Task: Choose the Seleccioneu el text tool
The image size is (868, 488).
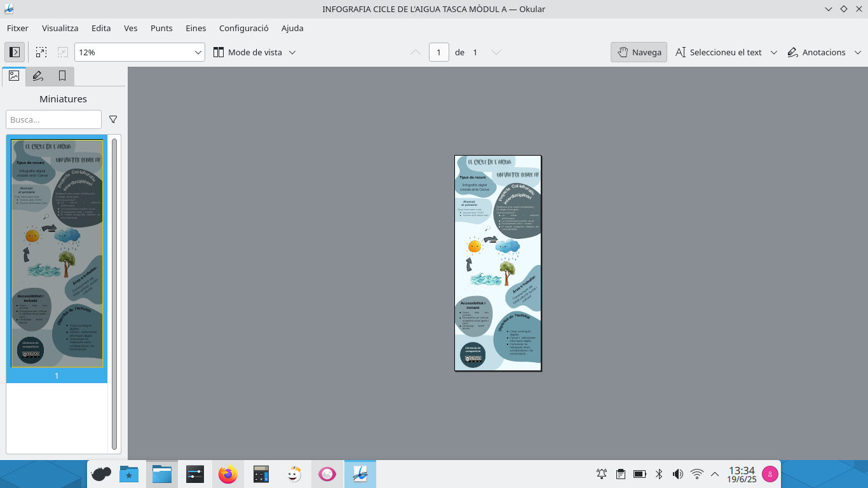Action: point(718,52)
